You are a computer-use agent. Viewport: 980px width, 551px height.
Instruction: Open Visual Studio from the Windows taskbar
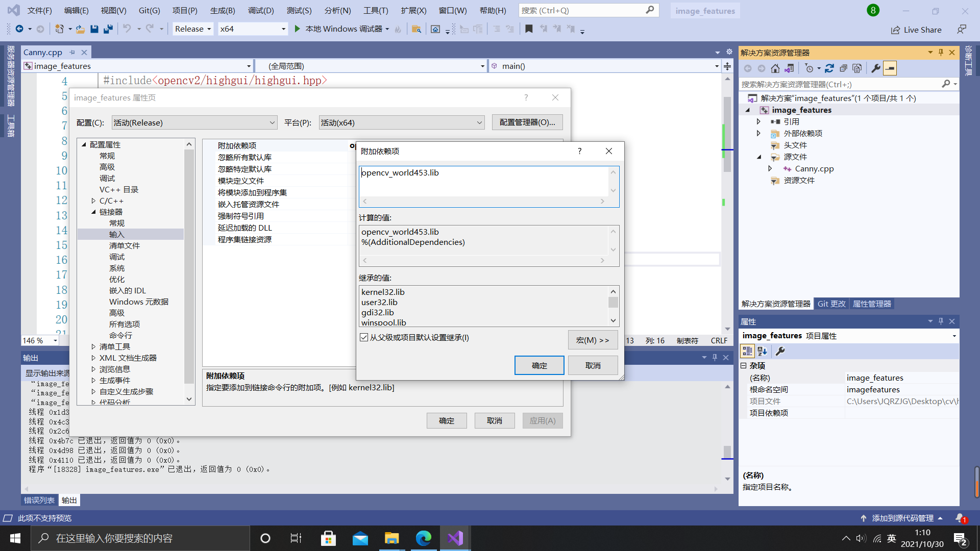pos(455,538)
